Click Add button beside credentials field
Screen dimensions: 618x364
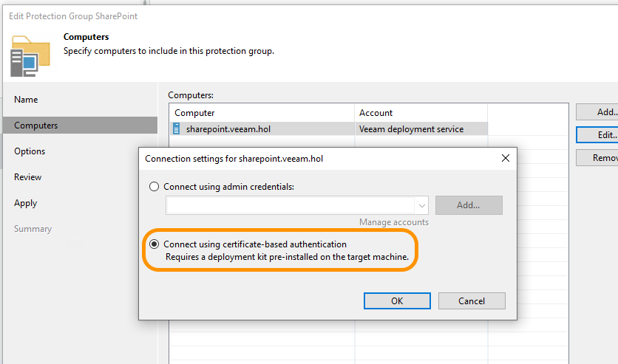469,205
